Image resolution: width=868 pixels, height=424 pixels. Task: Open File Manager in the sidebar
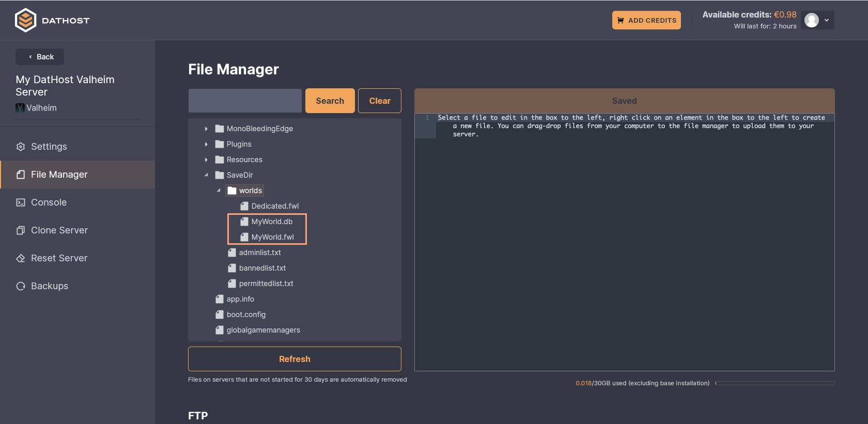59,175
